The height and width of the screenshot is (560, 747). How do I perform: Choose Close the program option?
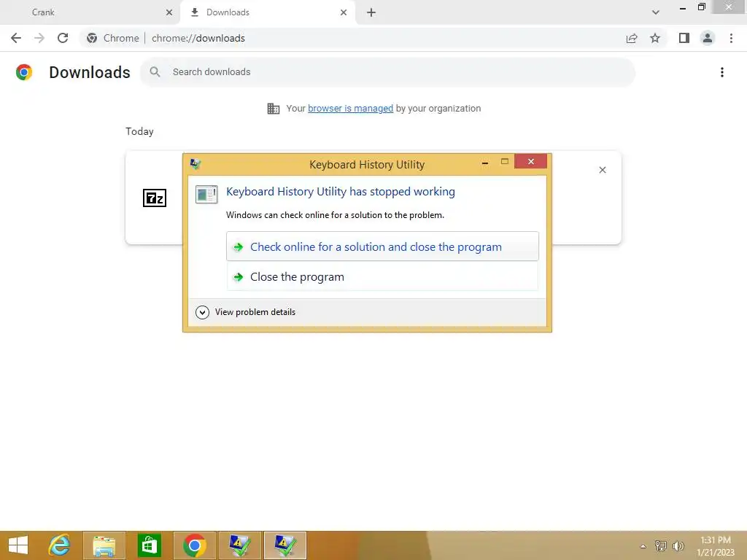tap(382, 276)
